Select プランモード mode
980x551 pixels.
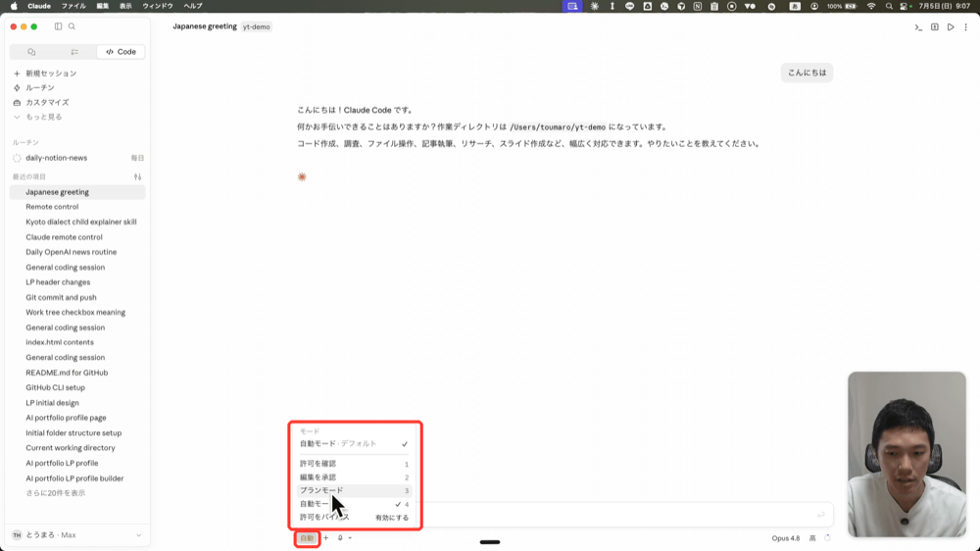click(354, 490)
